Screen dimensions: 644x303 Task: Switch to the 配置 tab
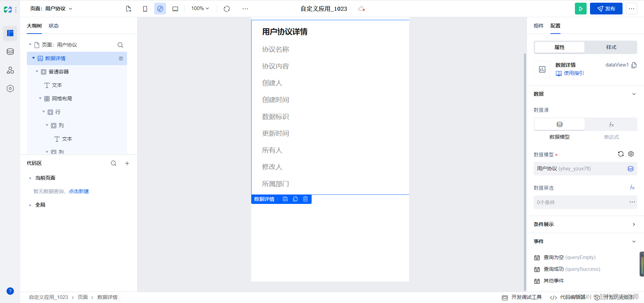click(x=555, y=26)
